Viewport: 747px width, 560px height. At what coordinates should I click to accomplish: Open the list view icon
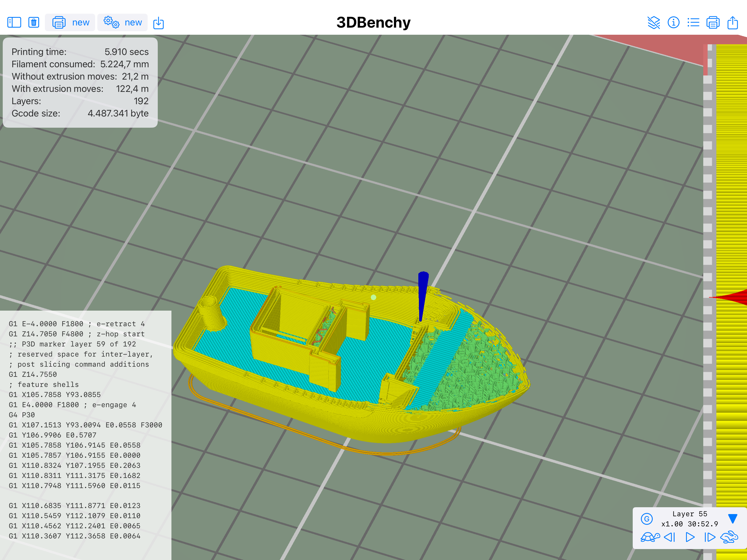coord(693,23)
